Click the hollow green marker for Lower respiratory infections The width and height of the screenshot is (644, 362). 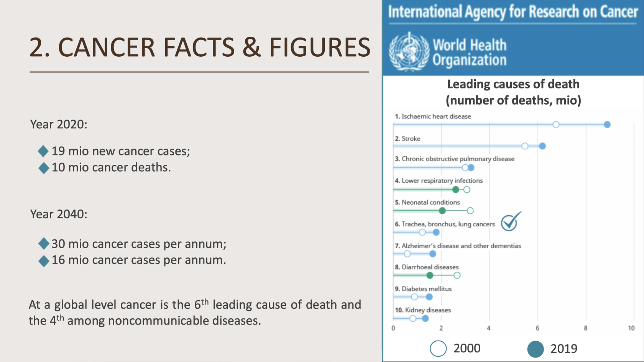(467, 189)
